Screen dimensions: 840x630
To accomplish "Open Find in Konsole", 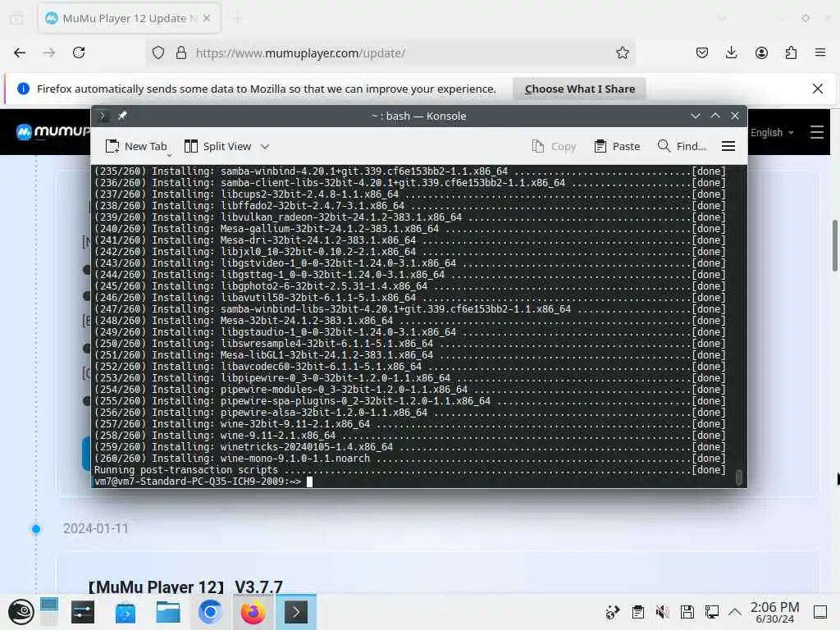I will click(682, 146).
